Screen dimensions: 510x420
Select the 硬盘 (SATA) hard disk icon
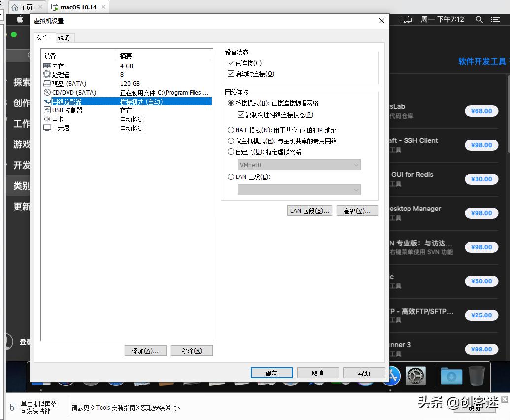point(47,83)
